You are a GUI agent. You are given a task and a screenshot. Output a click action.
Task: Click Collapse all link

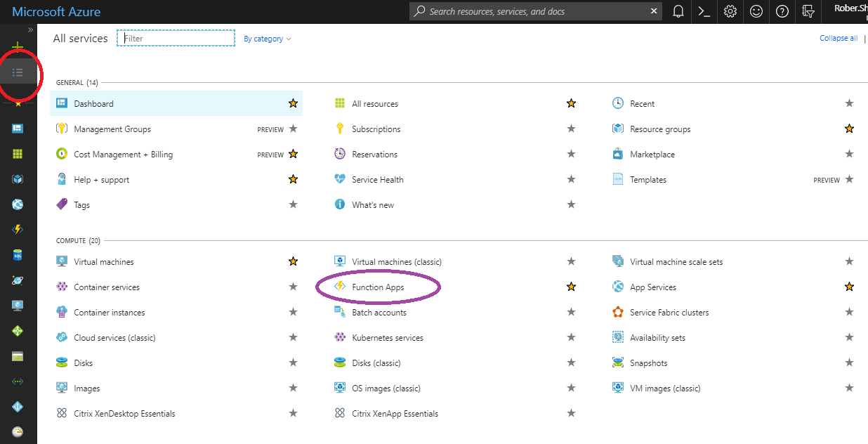click(839, 39)
